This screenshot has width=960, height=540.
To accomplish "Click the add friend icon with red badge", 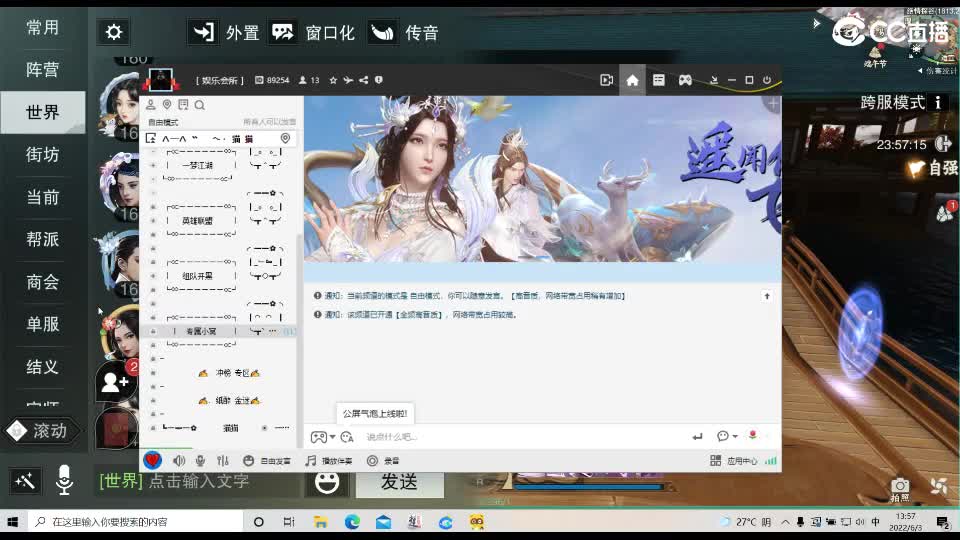I will 115,382.
